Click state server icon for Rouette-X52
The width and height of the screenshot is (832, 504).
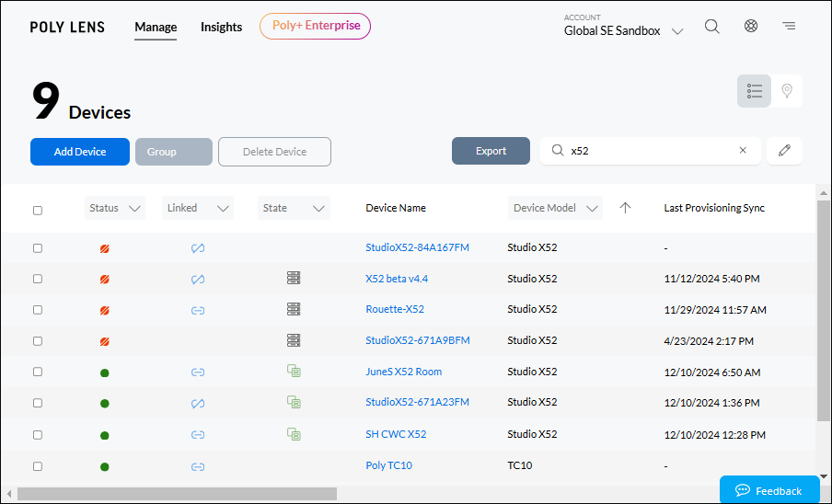click(294, 309)
